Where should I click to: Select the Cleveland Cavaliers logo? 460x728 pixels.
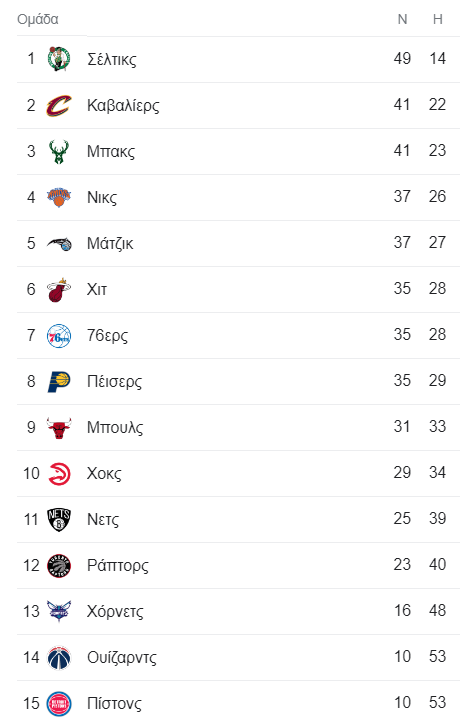tap(59, 105)
